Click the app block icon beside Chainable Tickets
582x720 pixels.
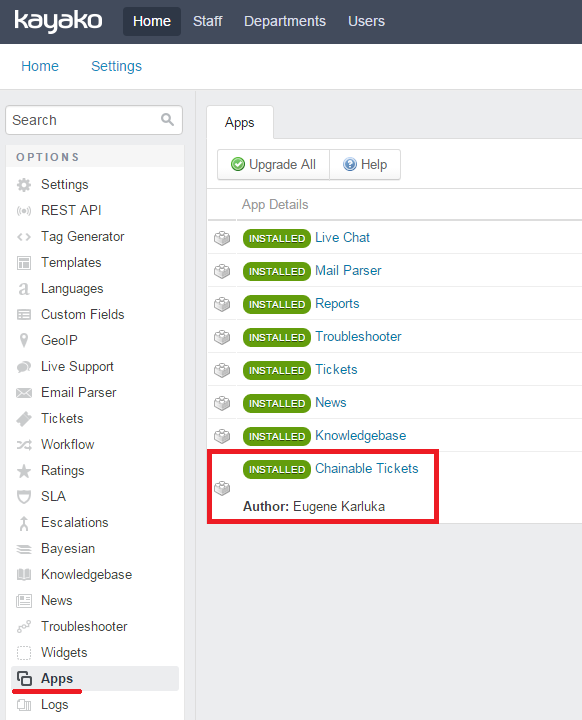pyautogui.click(x=222, y=488)
